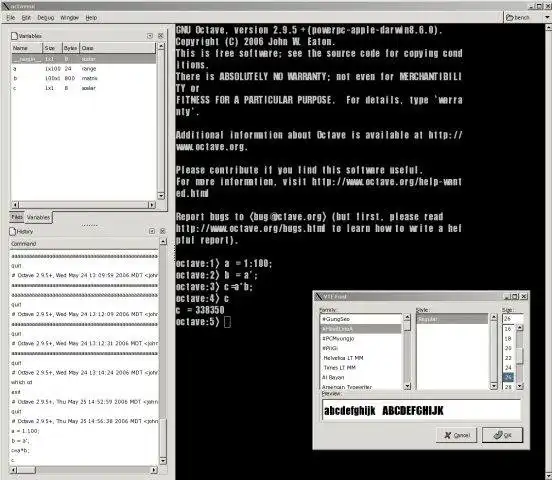Screen dimensions: 552x480
Task: Click the Variables list scroll-right arrow
Action: (152, 205)
